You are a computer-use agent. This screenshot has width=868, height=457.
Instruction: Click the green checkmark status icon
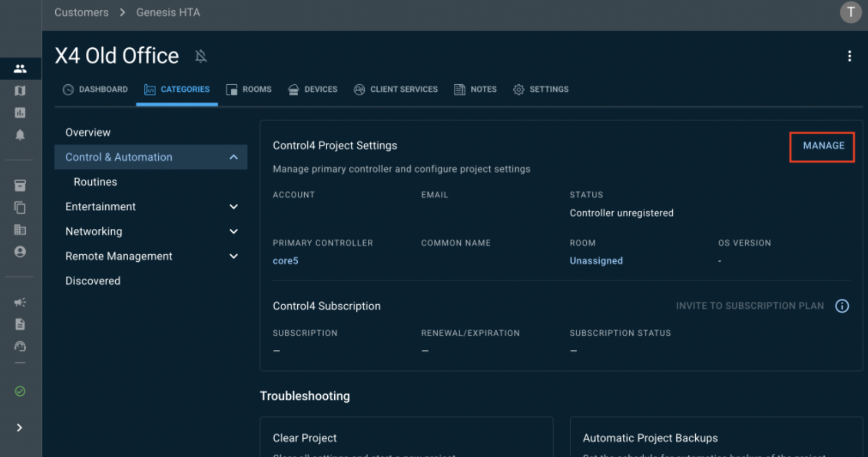coord(20,392)
